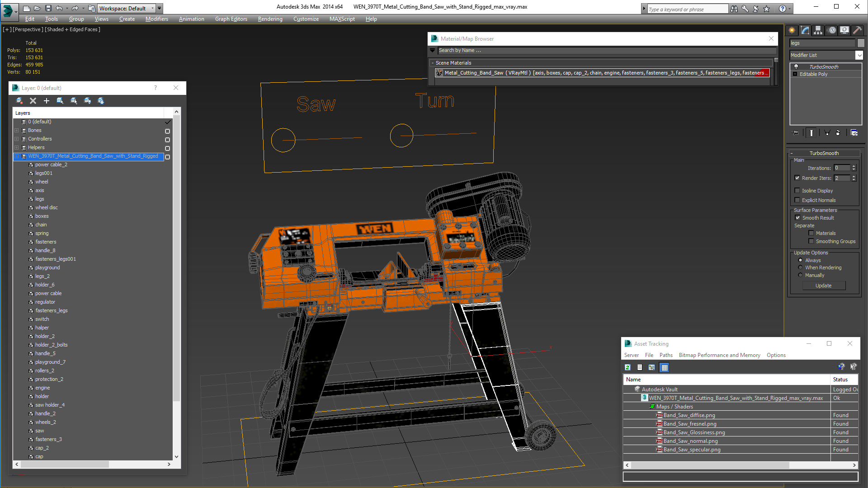Open the Rendering menu
Image resolution: width=868 pixels, height=488 pixels.
[270, 19]
